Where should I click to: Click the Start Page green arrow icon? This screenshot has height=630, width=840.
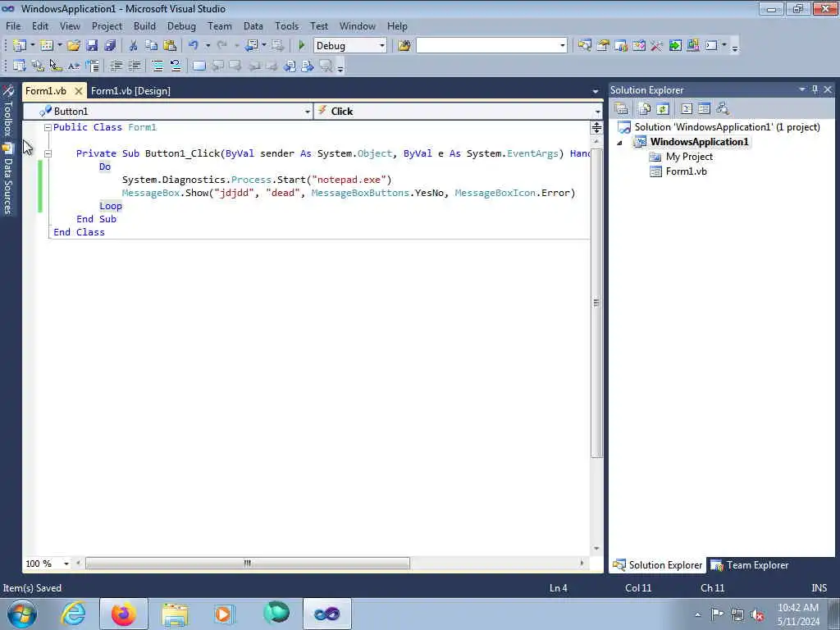click(675, 46)
